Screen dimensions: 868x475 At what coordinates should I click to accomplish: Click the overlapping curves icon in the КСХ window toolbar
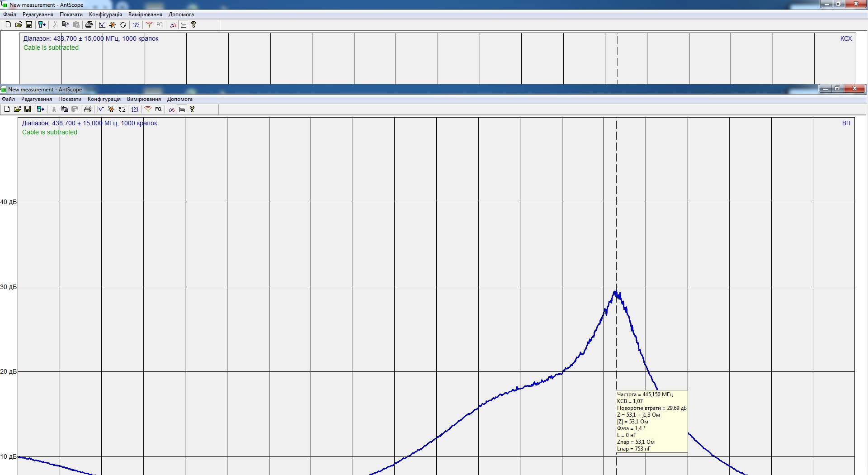tap(173, 24)
